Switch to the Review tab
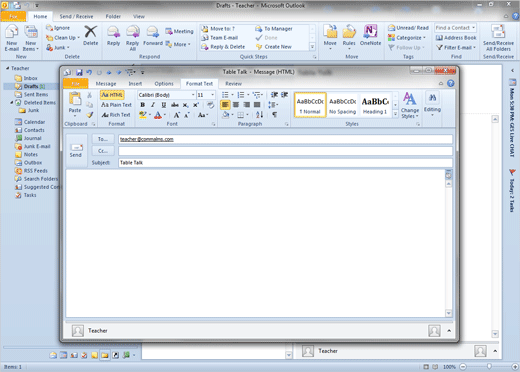The image size is (520, 372). [233, 84]
